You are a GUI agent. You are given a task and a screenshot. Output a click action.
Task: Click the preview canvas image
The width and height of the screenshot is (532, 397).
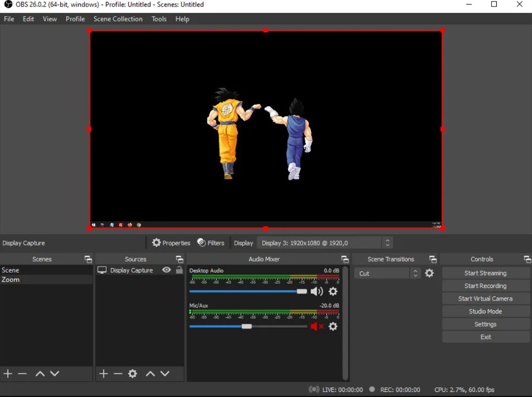(x=266, y=129)
